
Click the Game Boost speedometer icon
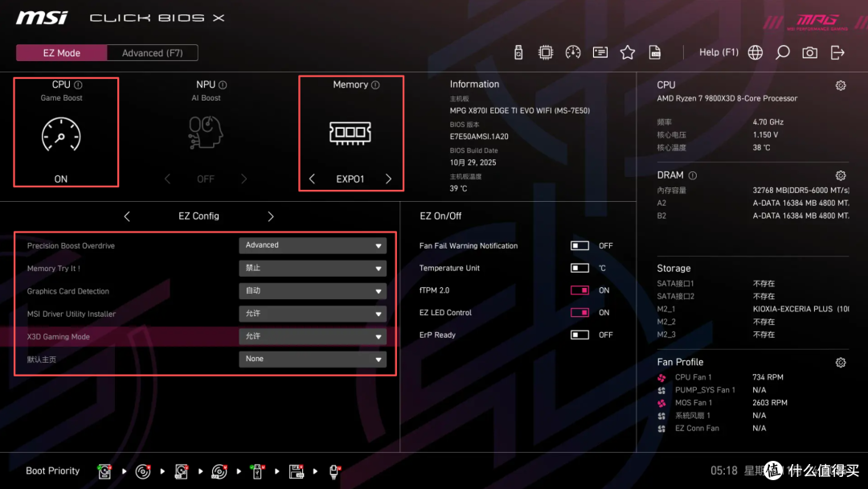coord(61,134)
